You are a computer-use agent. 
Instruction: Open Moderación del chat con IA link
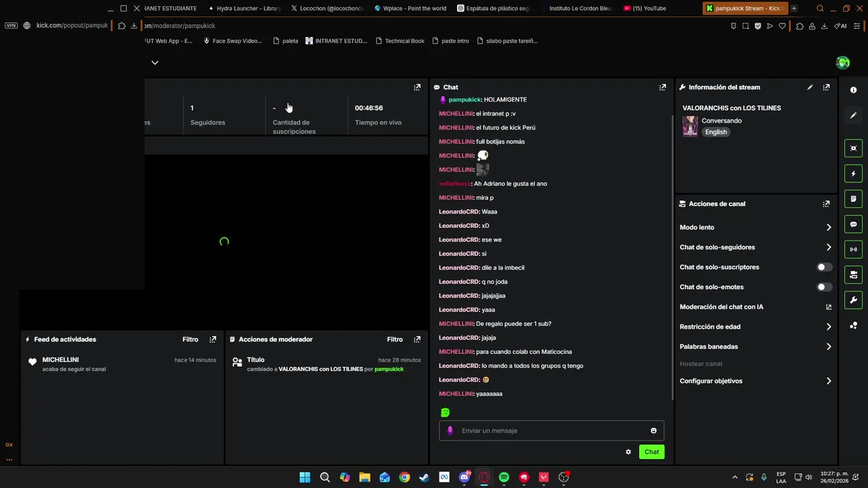[829, 307]
